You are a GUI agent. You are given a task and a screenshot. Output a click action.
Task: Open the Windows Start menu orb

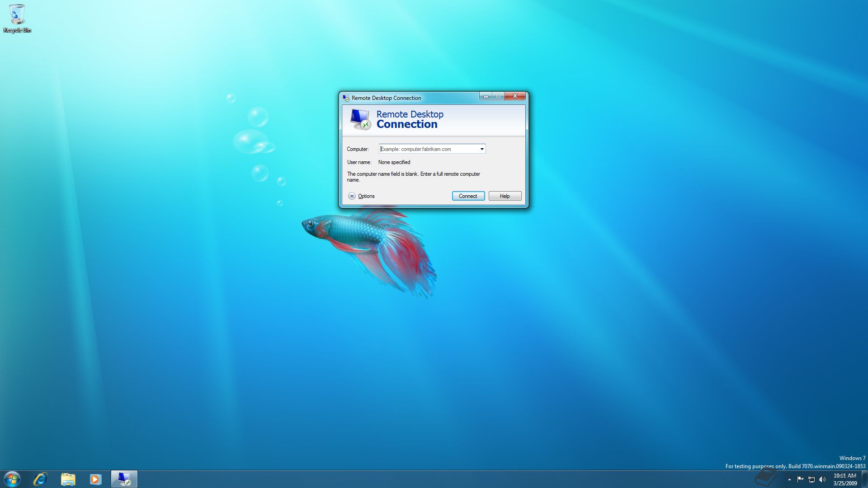coord(12,479)
